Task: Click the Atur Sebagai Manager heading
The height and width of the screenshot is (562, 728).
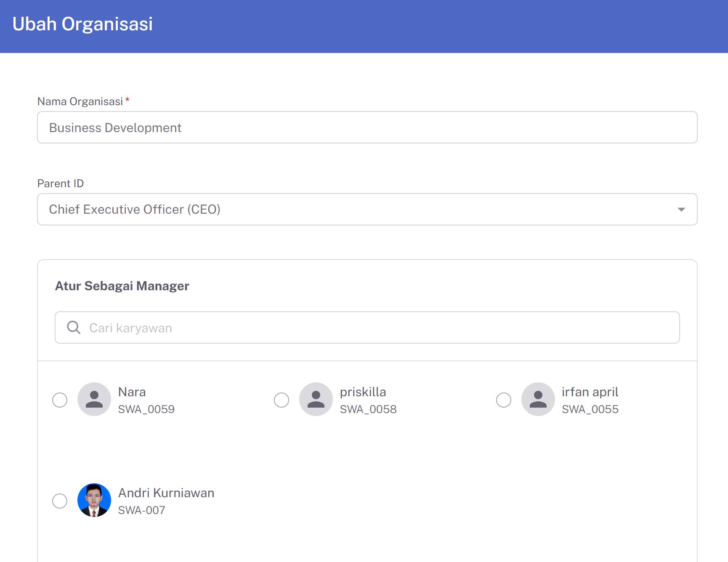Action: (122, 286)
